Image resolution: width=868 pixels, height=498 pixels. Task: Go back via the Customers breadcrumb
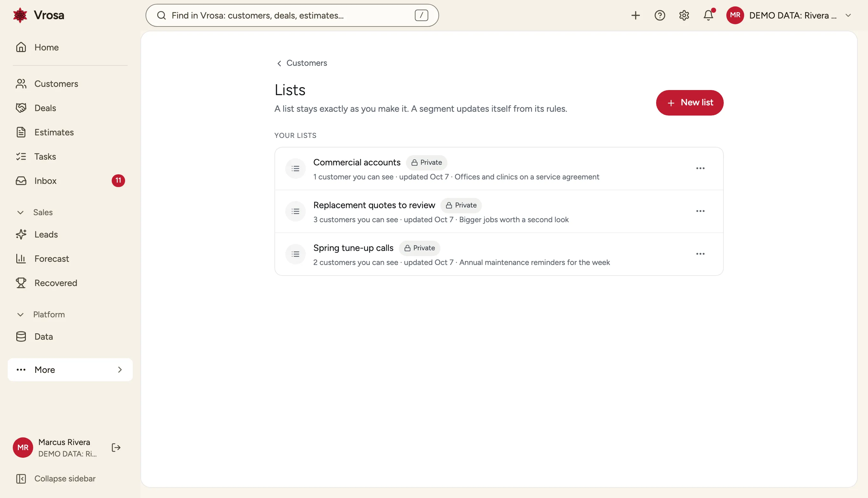302,63
